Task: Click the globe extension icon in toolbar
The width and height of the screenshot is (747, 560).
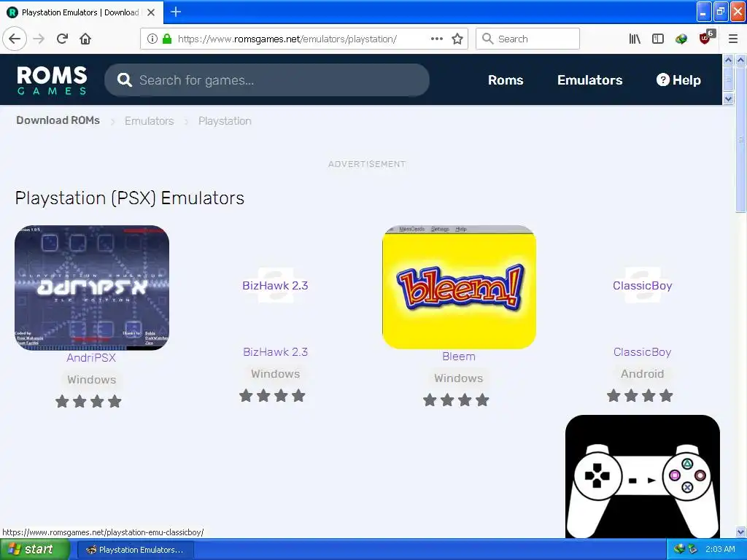Action: [x=681, y=39]
